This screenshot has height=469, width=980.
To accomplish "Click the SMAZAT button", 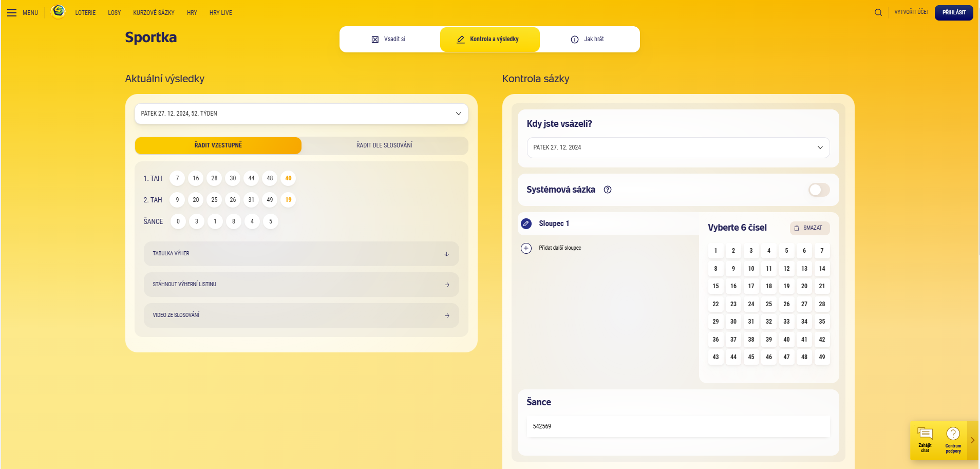I will 809,228.
